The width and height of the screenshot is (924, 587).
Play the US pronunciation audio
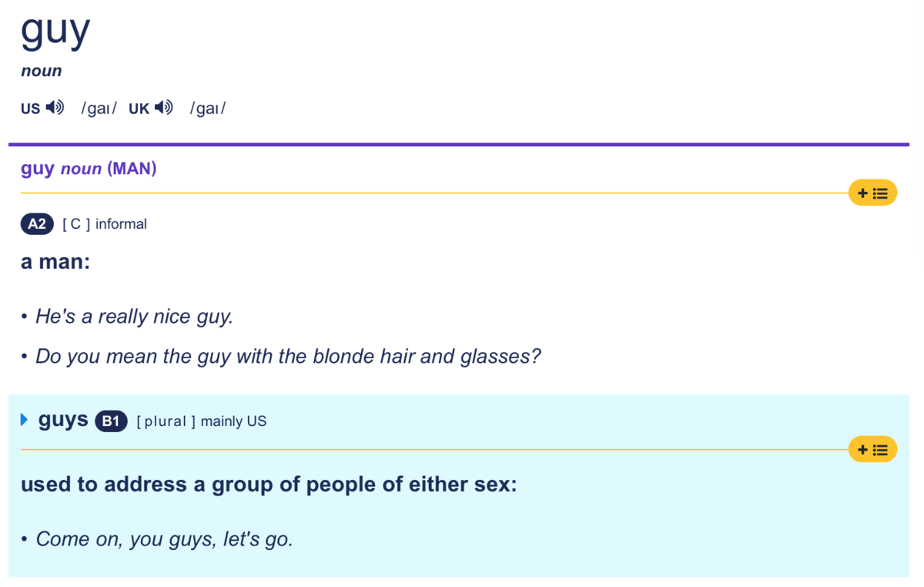55,108
